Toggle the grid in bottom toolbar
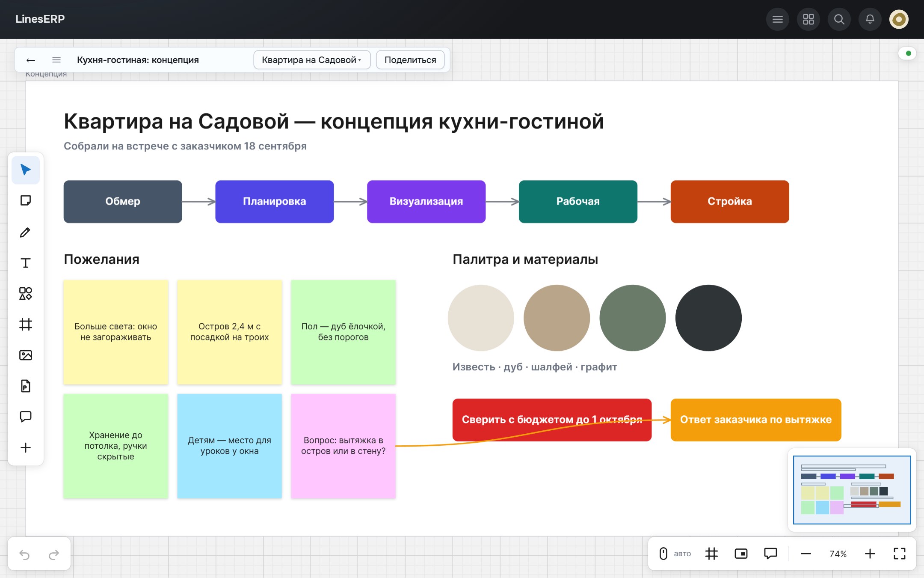The height and width of the screenshot is (578, 924). coord(711,554)
